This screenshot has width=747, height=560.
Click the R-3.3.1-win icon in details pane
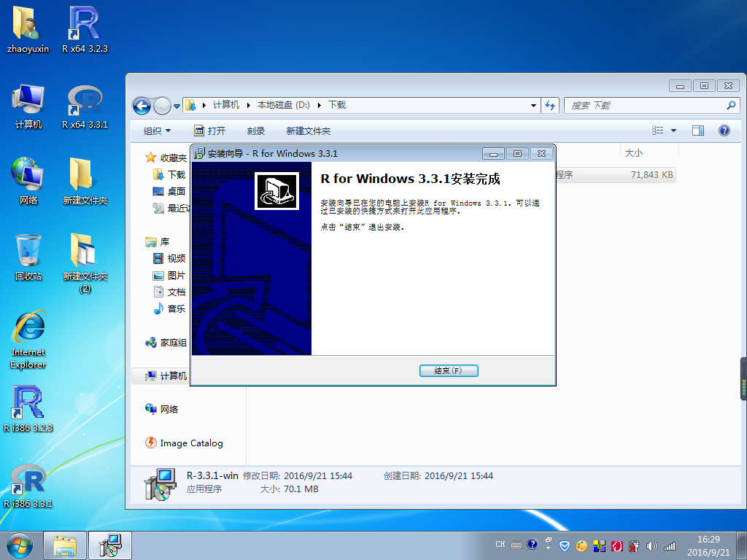(160, 484)
